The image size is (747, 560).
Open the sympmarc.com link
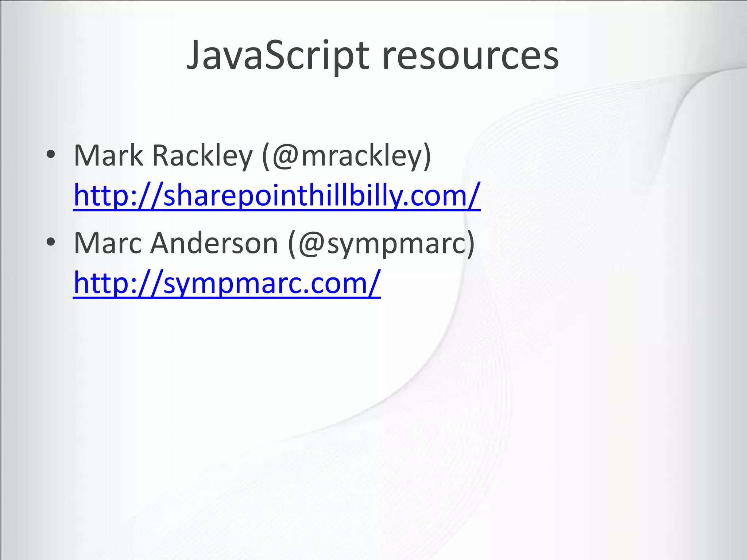(227, 283)
